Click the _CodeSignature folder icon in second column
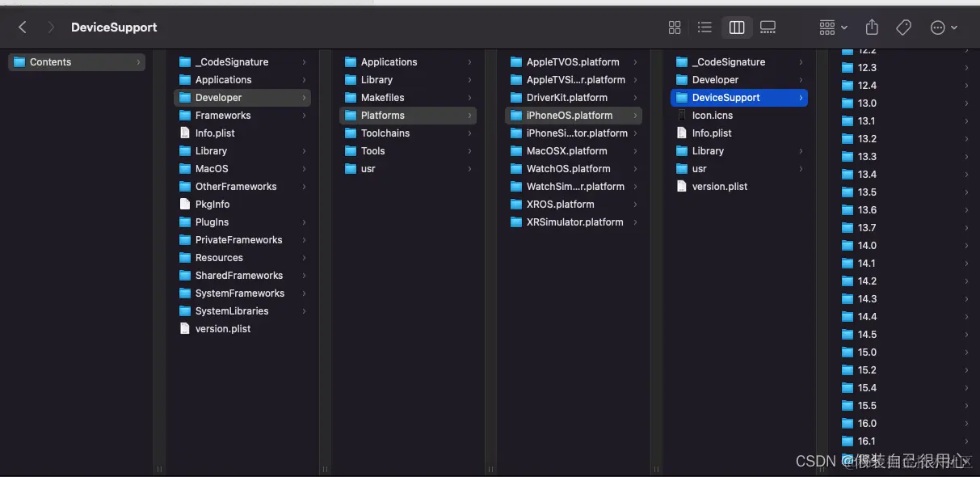Screen dimensions: 980x477 click(x=185, y=62)
